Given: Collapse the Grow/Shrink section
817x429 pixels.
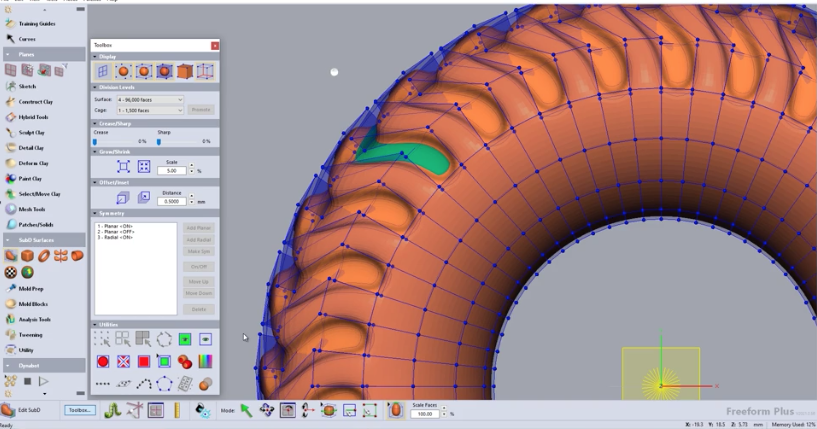Looking at the screenshot, I should click(95, 152).
